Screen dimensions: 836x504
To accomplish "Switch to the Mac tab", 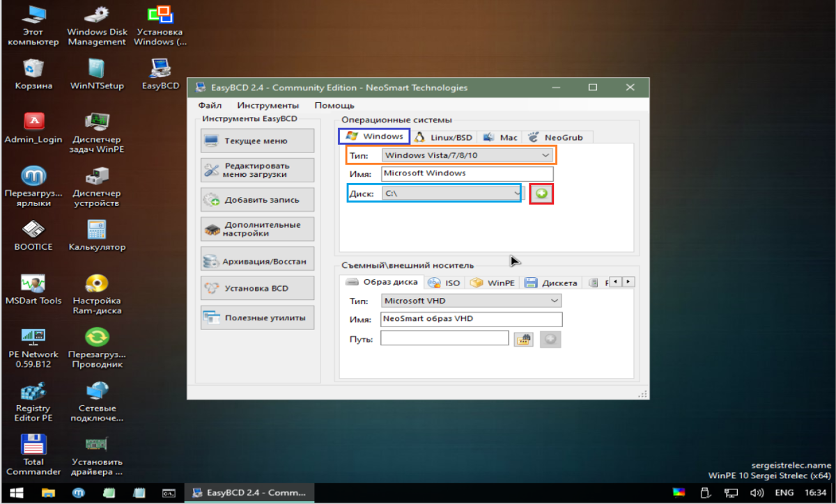I will (x=500, y=137).
